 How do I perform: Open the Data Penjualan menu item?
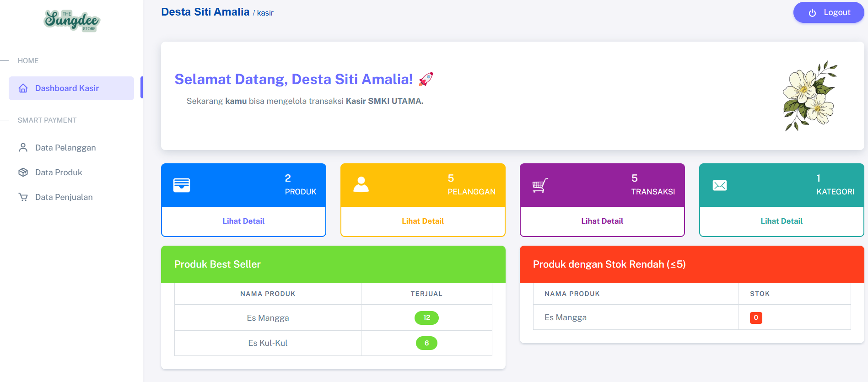point(64,197)
